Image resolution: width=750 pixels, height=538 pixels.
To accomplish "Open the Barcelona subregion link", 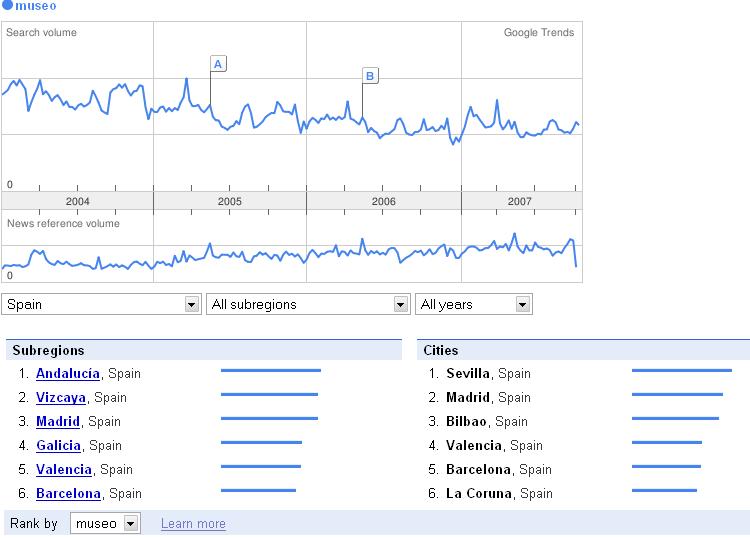I will tap(68, 493).
